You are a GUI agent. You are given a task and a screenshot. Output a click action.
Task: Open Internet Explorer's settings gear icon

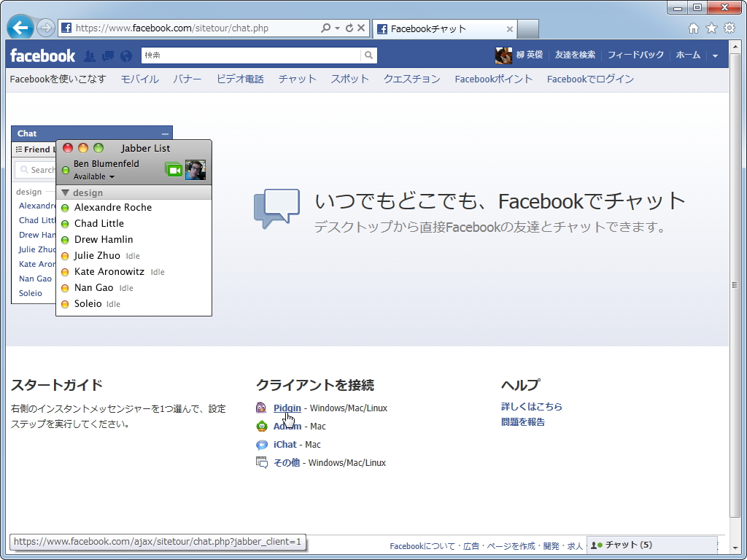click(729, 27)
